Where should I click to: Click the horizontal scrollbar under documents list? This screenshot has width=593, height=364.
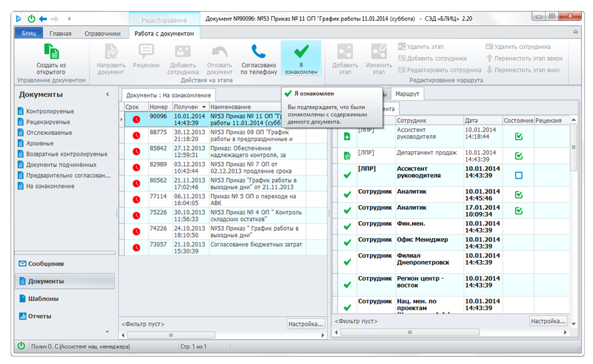point(171,335)
